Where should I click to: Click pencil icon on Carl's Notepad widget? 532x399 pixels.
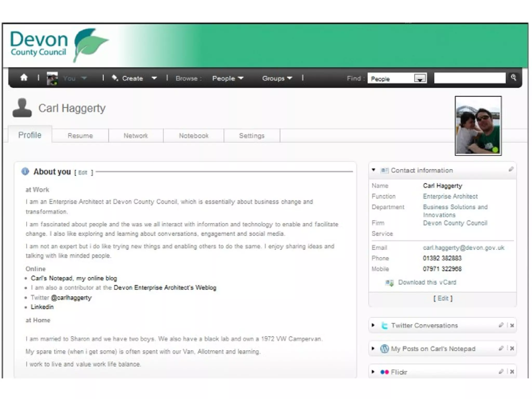click(x=501, y=348)
